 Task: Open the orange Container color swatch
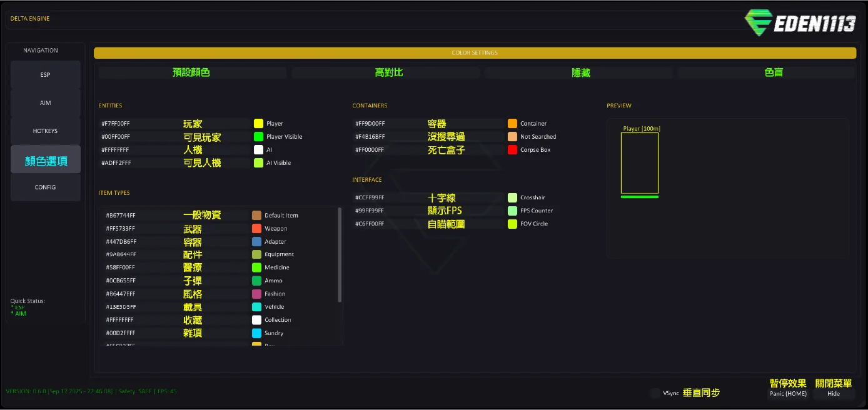coord(513,124)
